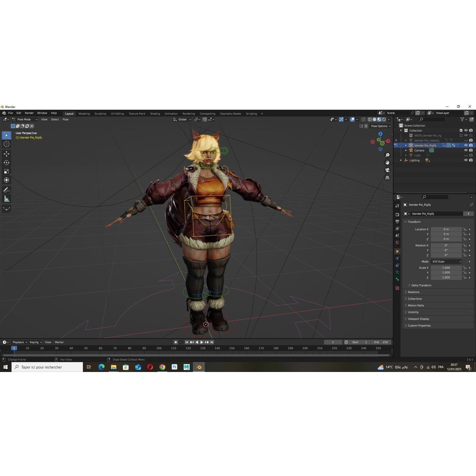Hide blender file_Rigify with eye icon
Screen dimensions: 476x476
[x=466, y=145]
